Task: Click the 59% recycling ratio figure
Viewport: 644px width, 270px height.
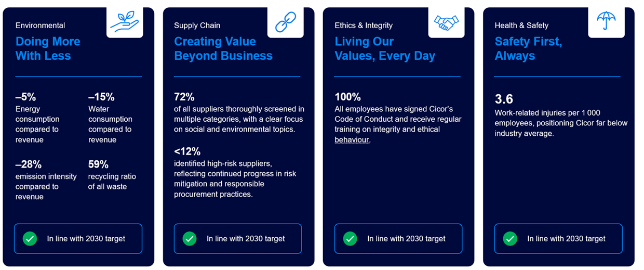Action: point(98,164)
